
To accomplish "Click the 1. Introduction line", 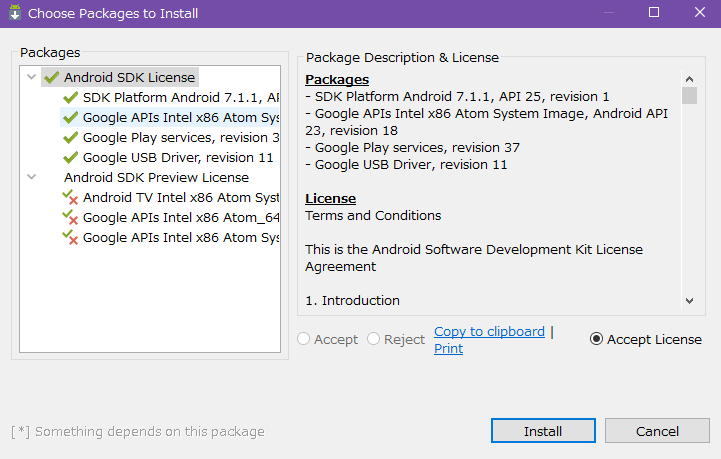I will pyautogui.click(x=352, y=300).
